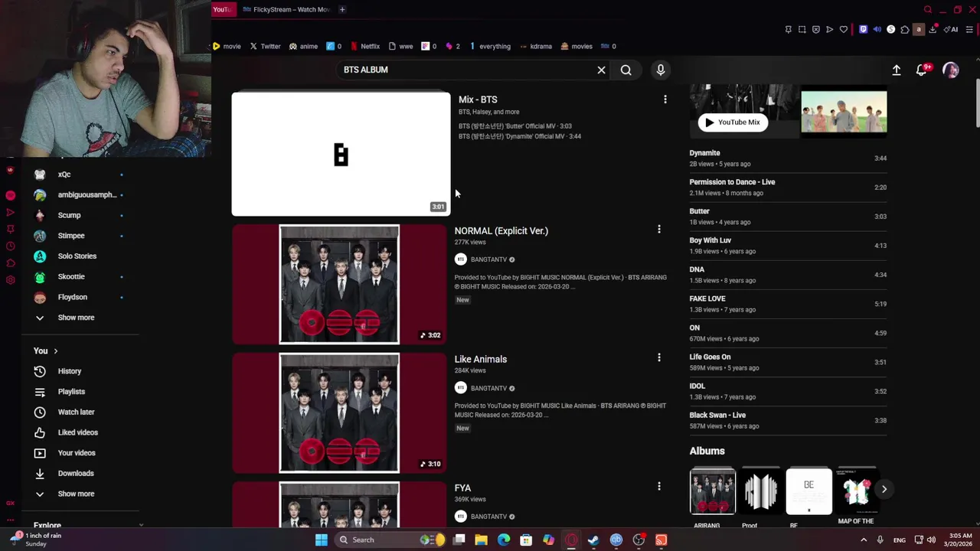Open more options for Like Animals
The width and height of the screenshot is (980, 551).
click(659, 357)
